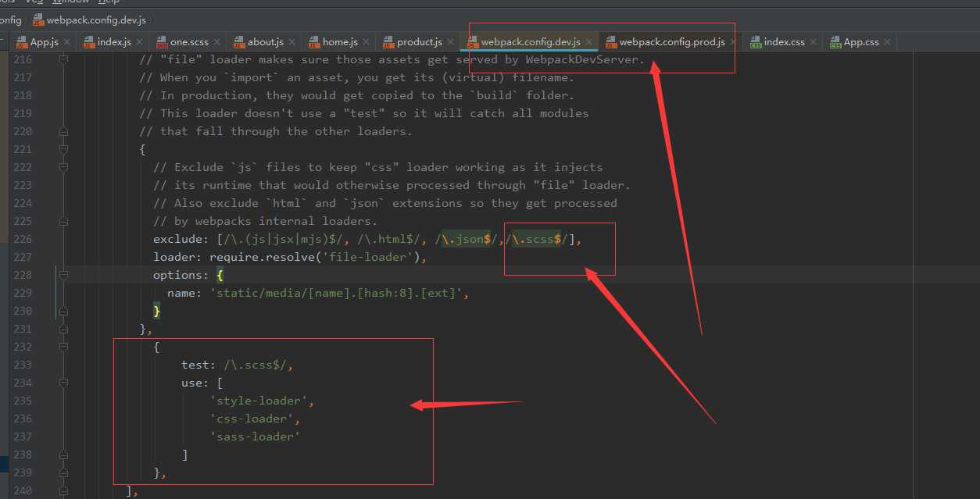The width and height of the screenshot is (980, 499).
Task: Click the CSS file icon on App.css tab
Action: point(835,42)
